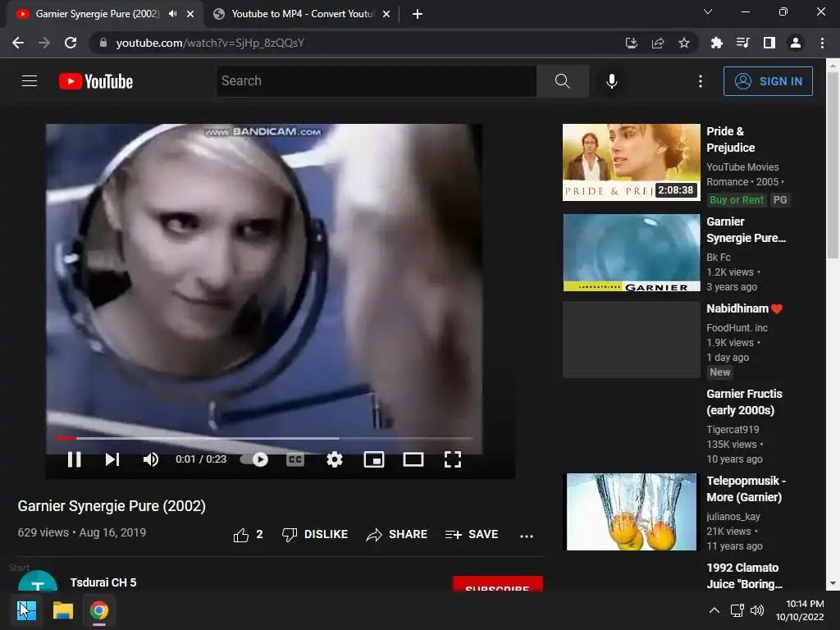Viewport: 840px width, 630px height.
Task: Open the video settings gear
Action: click(335, 459)
